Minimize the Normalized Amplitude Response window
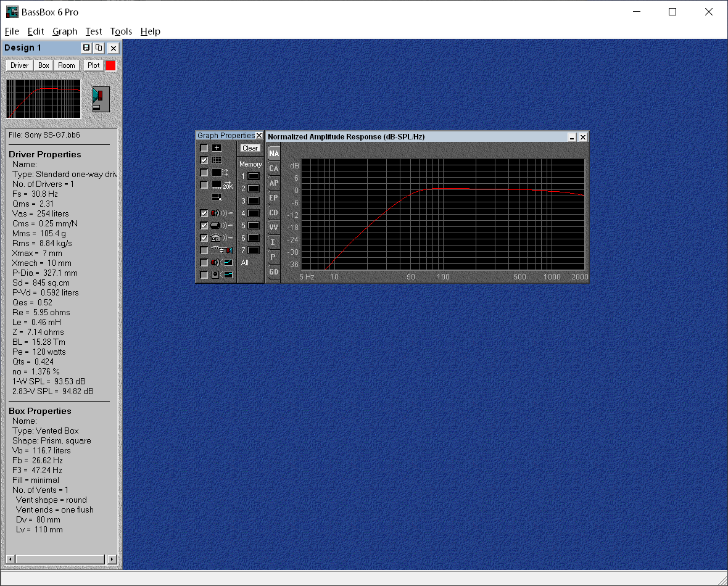 tap(572, 137)
